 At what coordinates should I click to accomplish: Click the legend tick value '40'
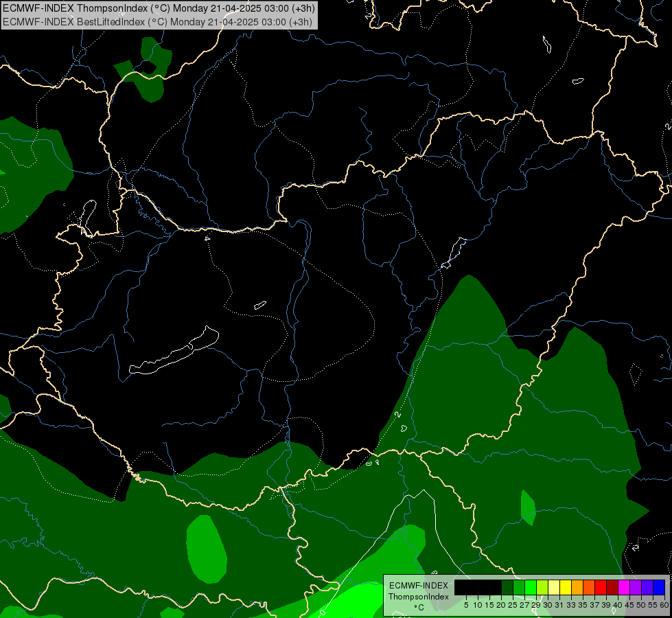coord(618,605)
